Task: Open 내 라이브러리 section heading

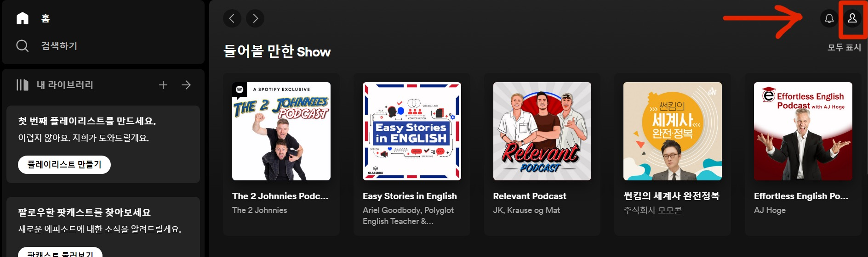Action: coord(65,85)
